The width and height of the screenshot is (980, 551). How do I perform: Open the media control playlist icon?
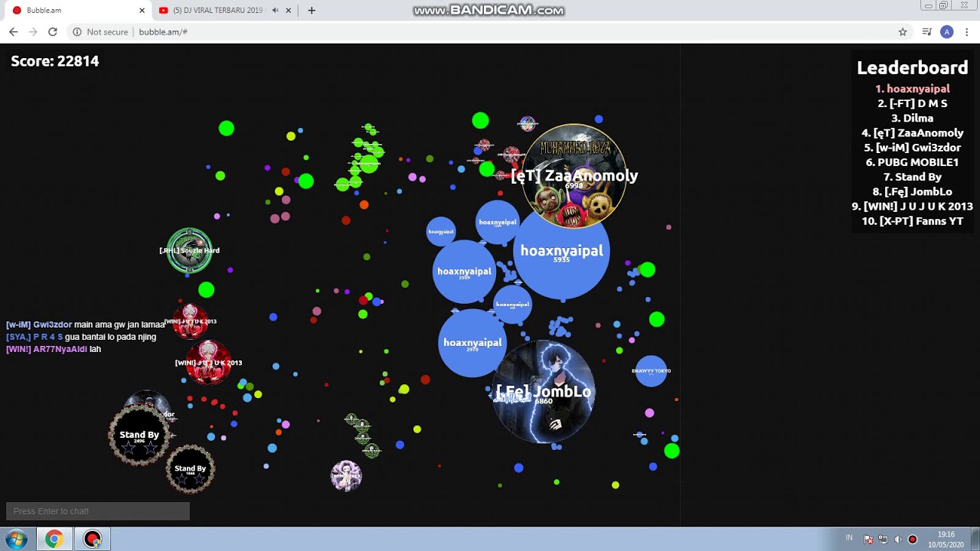coord(927,32)
